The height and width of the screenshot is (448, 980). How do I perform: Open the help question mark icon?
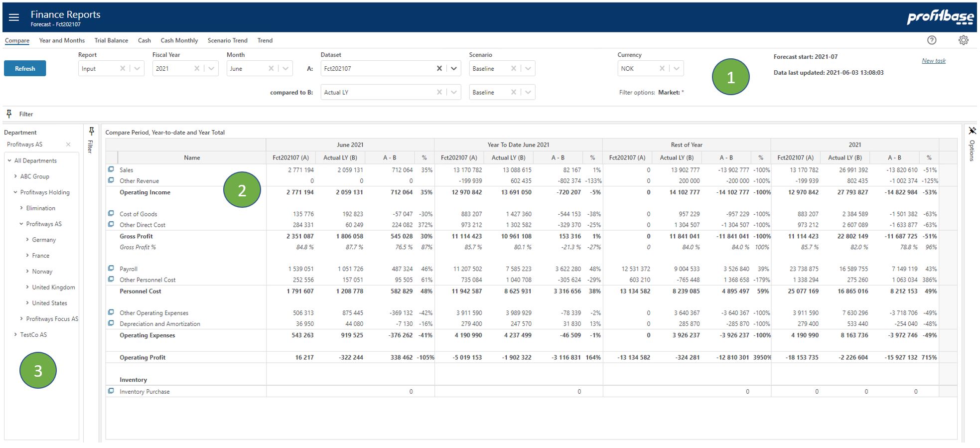click(x=932, y=40)
